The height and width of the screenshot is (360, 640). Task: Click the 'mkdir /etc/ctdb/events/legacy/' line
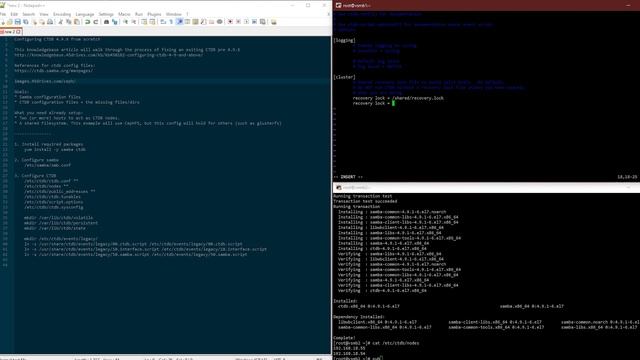click(x=61, y=239)
